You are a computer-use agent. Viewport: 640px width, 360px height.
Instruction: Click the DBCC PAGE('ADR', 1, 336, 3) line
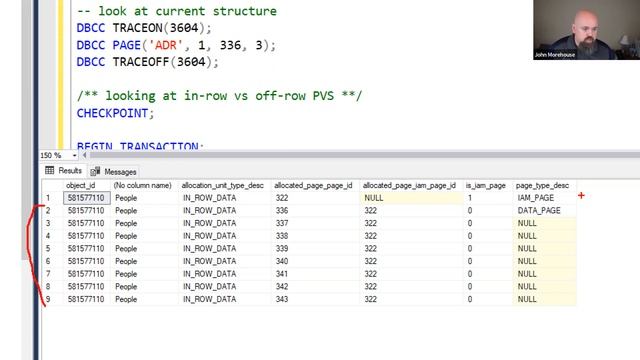[x=176, y=45]
